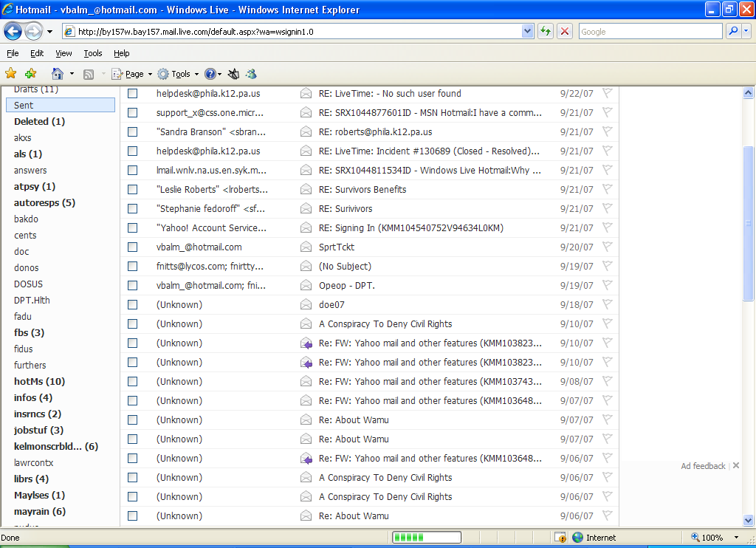Open the Deleted (1) folder
This screenshot has width=756, height=548.
[x=40, y=122]
